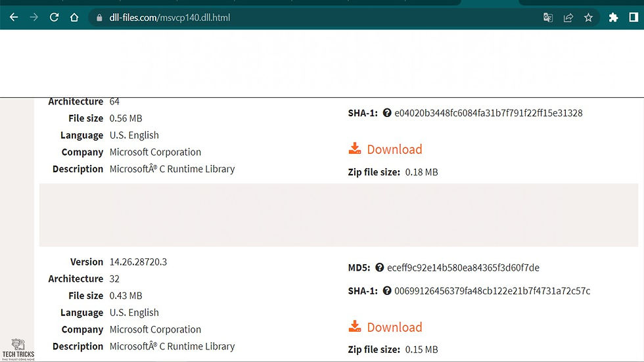Click the SHA-1 help icon for 32-bit file
The width and height of the screenshot is (644, 362).
coord(387,290)
